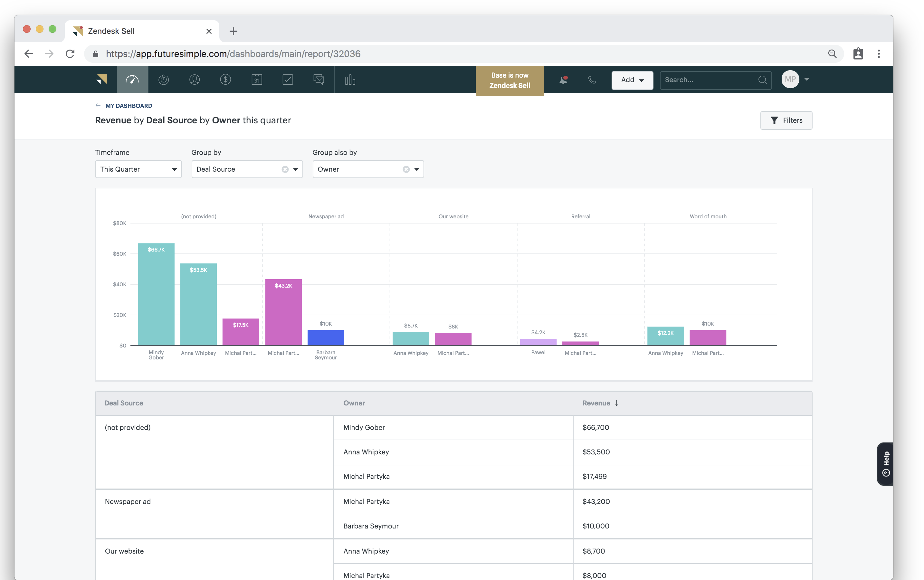The height and width of the screenshot is (580, 924).
Task: Open the Calendar icon in top navigation
Action: point(257,80)
